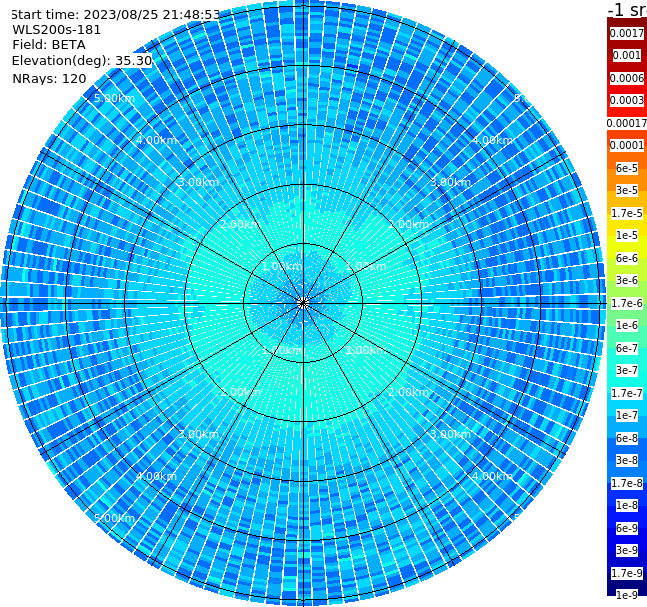
Task: Pick the 0.0017 colorbar level
Action: [627, 33]
